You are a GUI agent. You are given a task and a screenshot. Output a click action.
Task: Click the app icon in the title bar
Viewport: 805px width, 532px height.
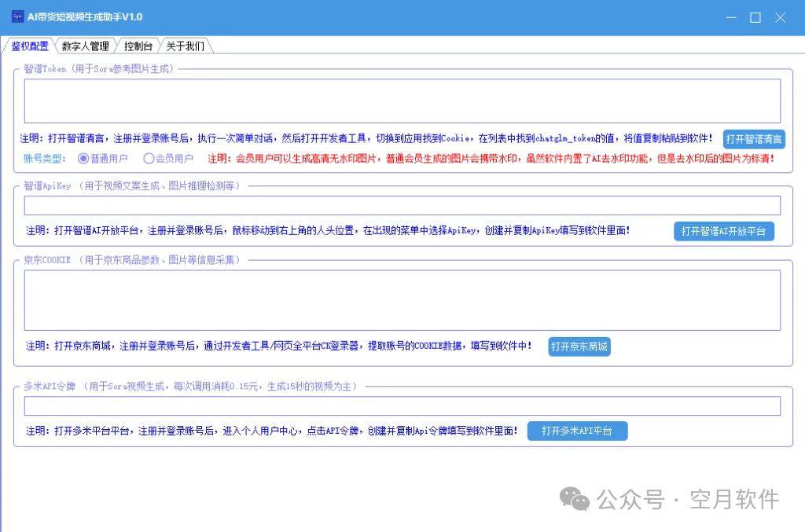16,17
